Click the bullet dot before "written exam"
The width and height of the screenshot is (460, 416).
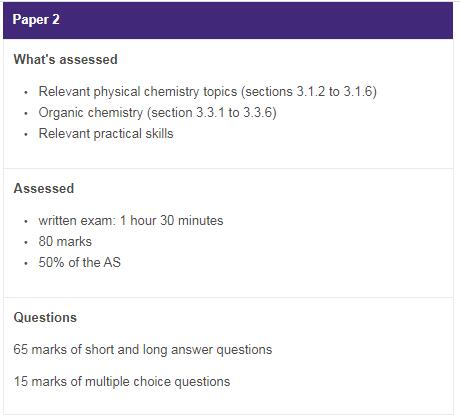(26, 221)
